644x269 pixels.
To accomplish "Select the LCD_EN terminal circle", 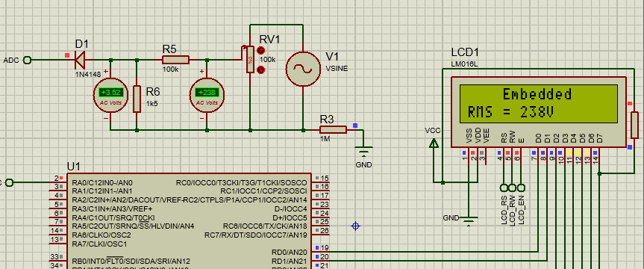I will pos(521,188).
